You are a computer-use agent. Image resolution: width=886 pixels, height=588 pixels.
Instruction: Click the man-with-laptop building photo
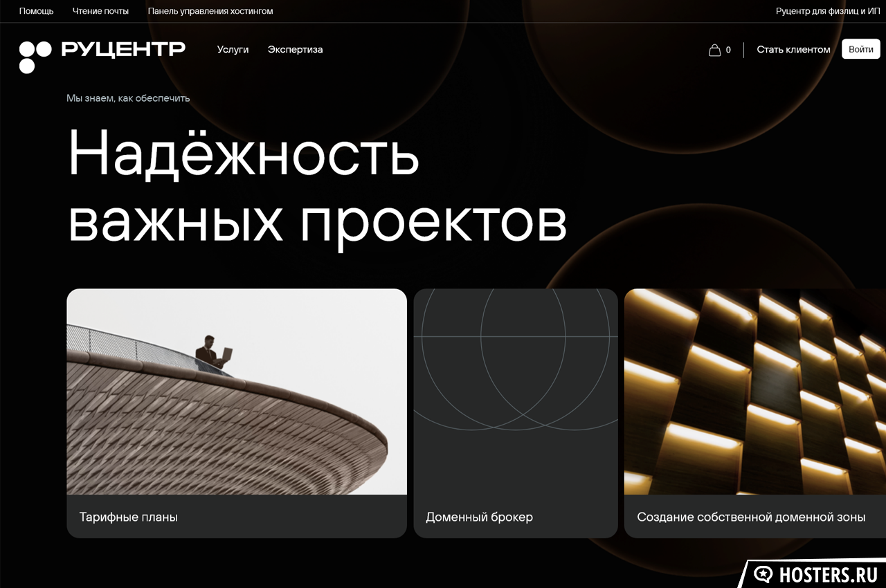pyautogui.click(x=237, y=392)
